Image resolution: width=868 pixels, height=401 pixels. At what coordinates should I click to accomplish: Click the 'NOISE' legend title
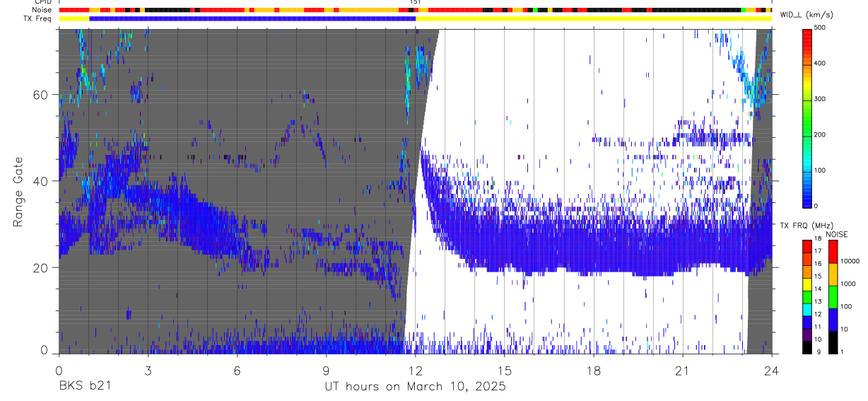point(836,235)
